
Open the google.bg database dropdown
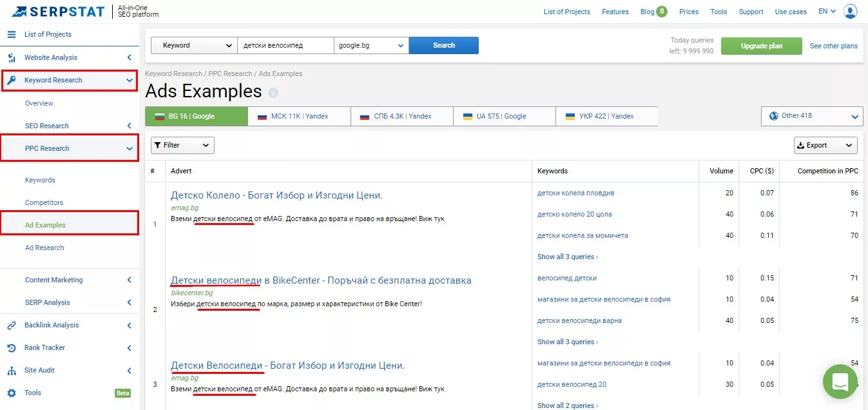click(x=371, y=45)
